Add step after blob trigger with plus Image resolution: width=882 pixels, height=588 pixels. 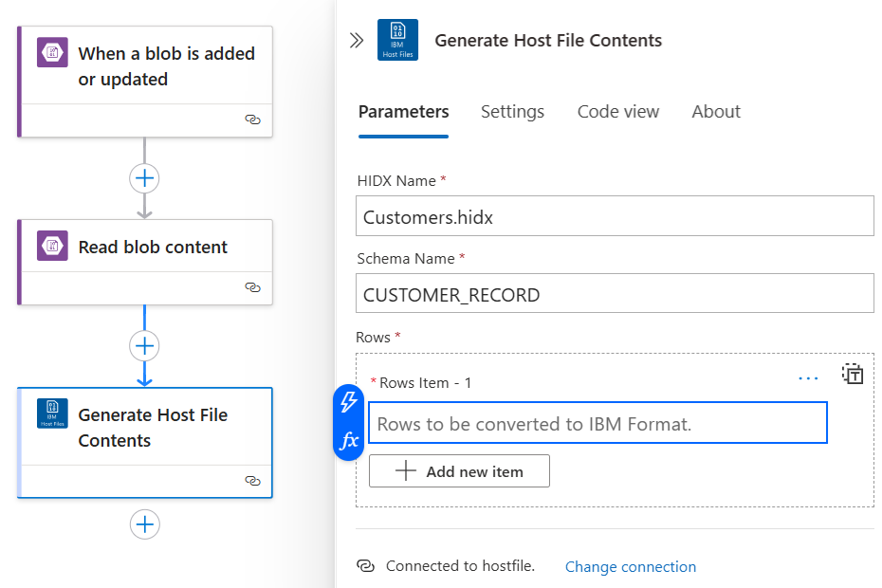pyautogui.click(x=144, y=178)
